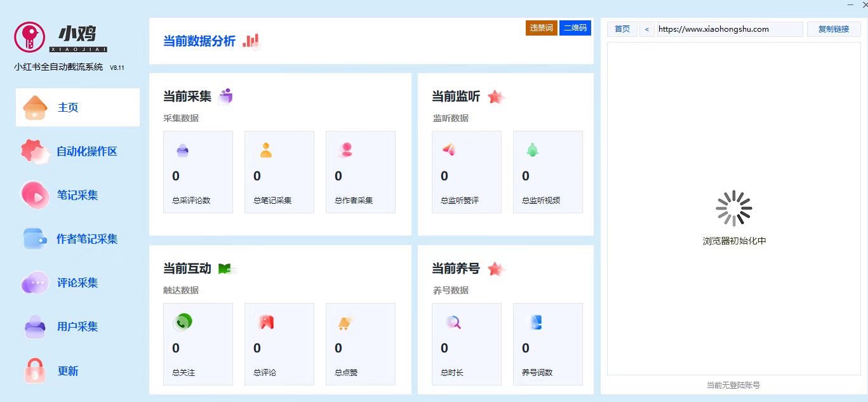Viewport: 868px width, 402px height.
Task: Click the 总监听视频 green bell icon
Action: click(x=532, y=151)
